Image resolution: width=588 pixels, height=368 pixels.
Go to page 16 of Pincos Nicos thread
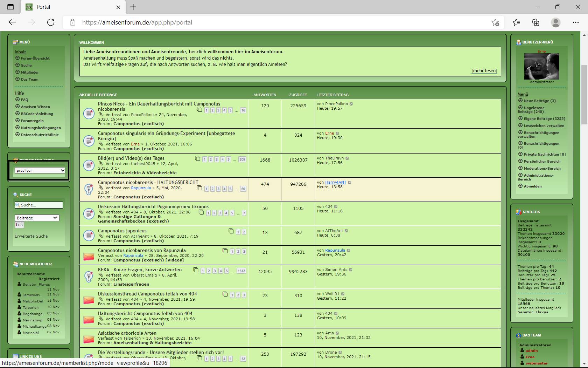(243, 110)
